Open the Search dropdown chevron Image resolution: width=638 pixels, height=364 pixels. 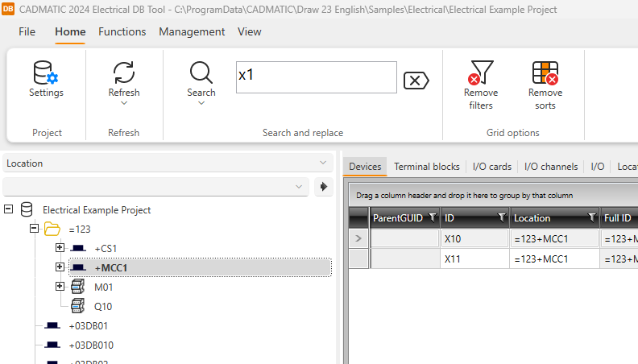click(x=201, y=103)
